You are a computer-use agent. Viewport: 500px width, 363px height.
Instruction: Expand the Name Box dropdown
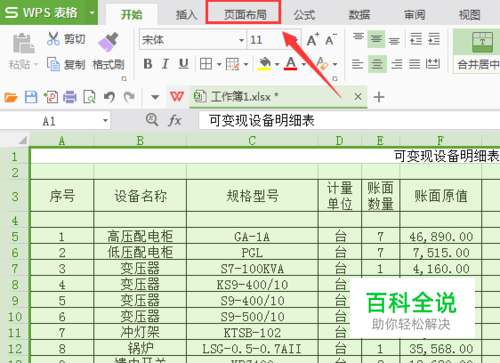tap(105, 120)
